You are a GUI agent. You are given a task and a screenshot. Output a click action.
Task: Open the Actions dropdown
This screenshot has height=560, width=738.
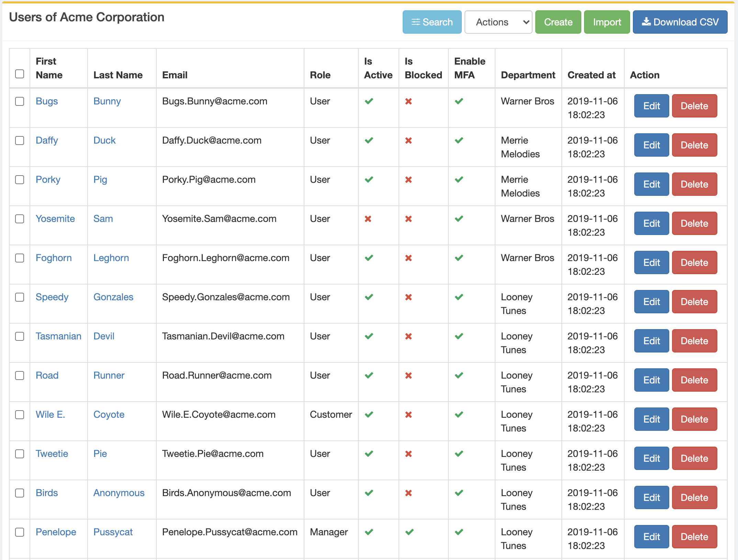tap(498, 22)
